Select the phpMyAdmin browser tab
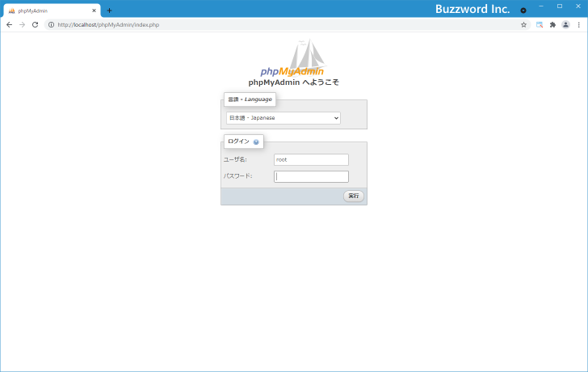Screen dimensions: 588x372 [52, 11]
